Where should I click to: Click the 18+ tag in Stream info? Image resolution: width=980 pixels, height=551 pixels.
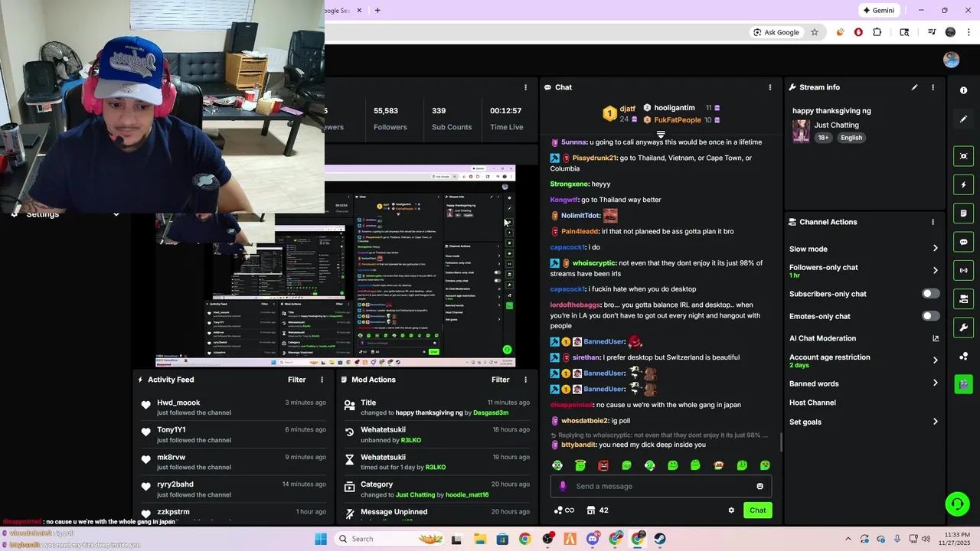click(823, 138)
